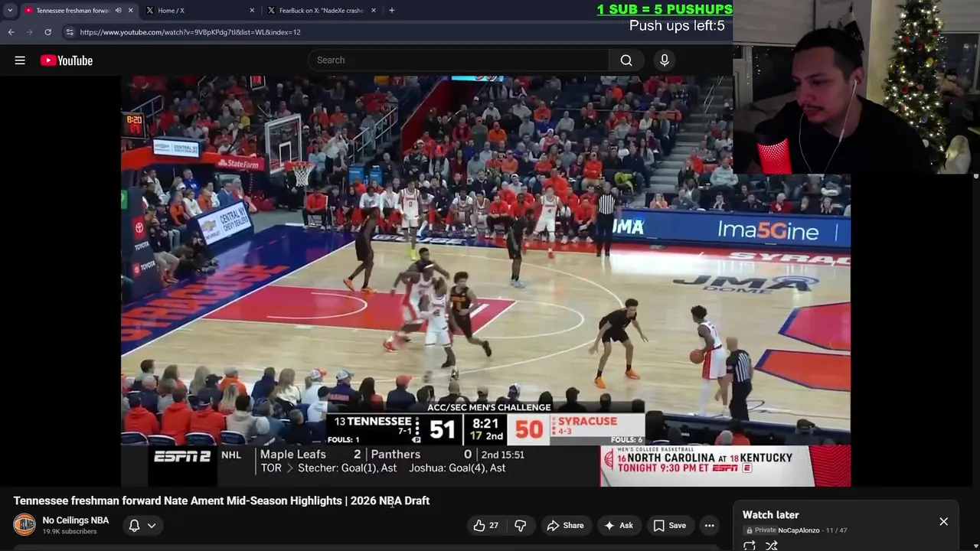Click the '19.9K subscribers' text
The height and width of the screenshot is (551, 980).
click(x=70, y=532)
